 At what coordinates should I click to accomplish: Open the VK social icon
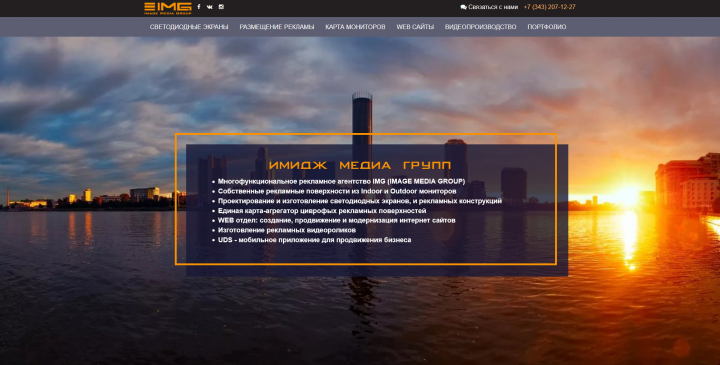(210, 7)
